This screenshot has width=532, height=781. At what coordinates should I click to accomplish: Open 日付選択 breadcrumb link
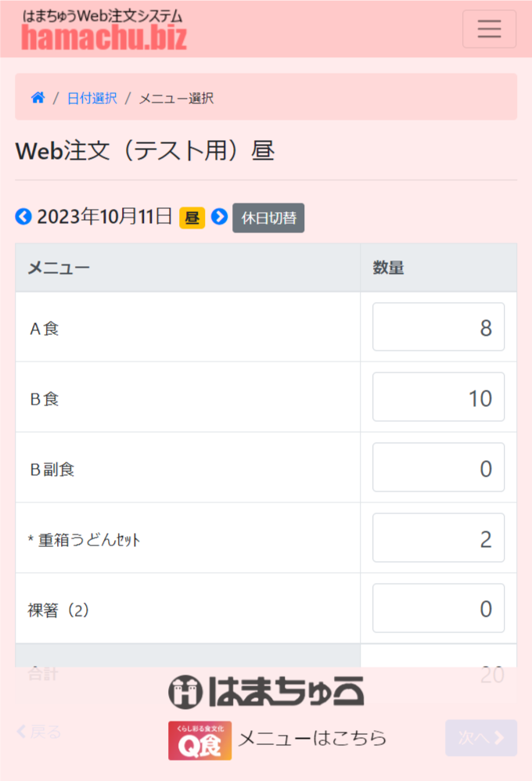[x=92, y=98]
